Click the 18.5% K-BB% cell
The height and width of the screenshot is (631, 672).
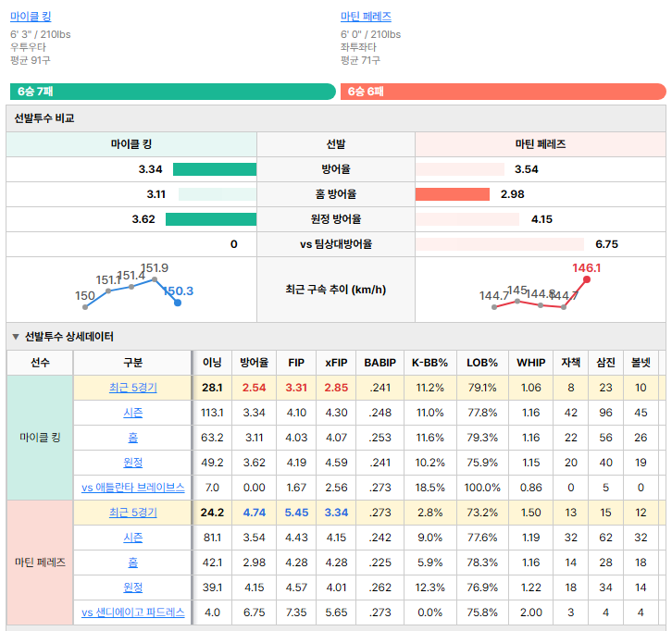point(429,488)
